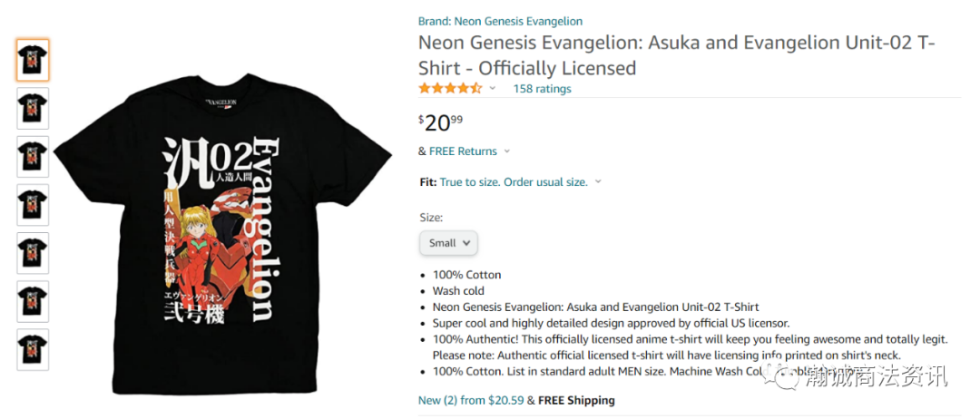The image size is (980, 419).
Task: Expand the star rating breakdown arrow
Action: [493, 89]
